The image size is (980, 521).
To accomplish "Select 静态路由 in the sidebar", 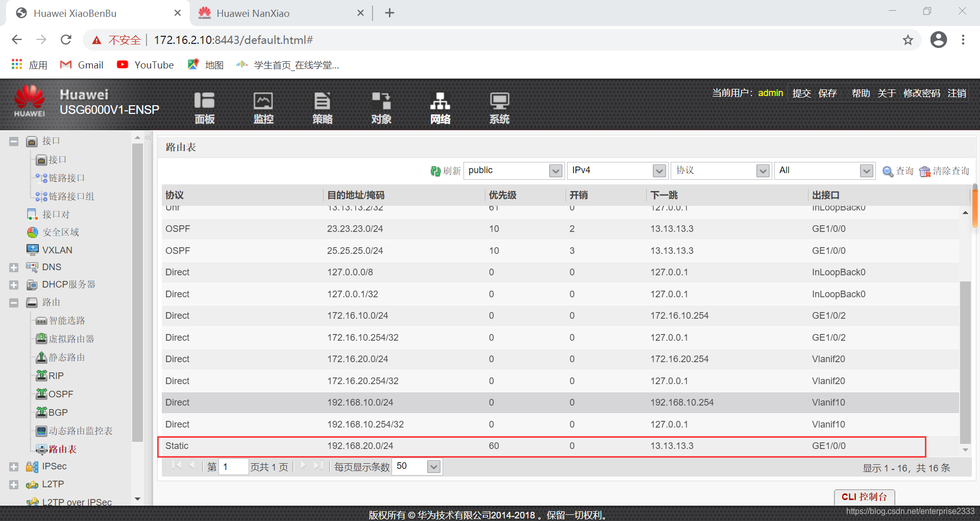I will pyautogui.click(x=66, y=358).
